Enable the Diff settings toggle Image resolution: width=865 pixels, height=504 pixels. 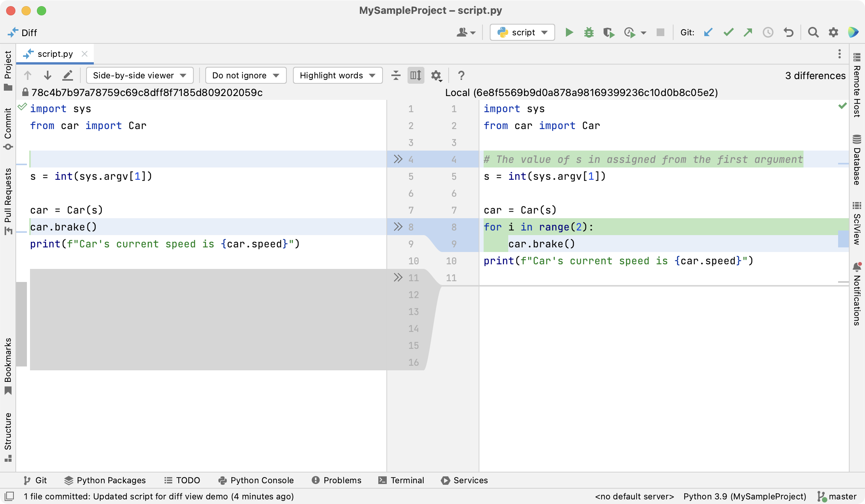(x=437, y=75)
